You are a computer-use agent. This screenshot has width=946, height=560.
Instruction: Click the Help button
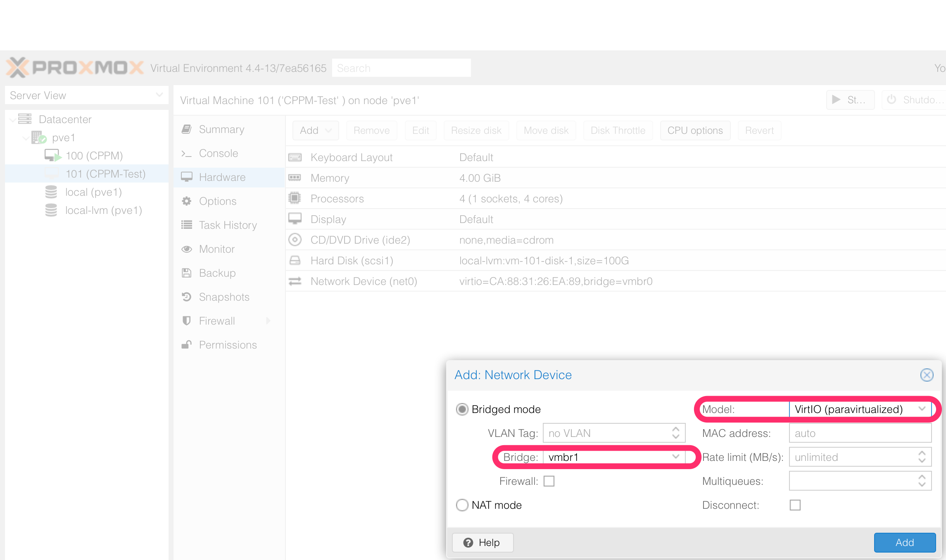tap(483, 542)
